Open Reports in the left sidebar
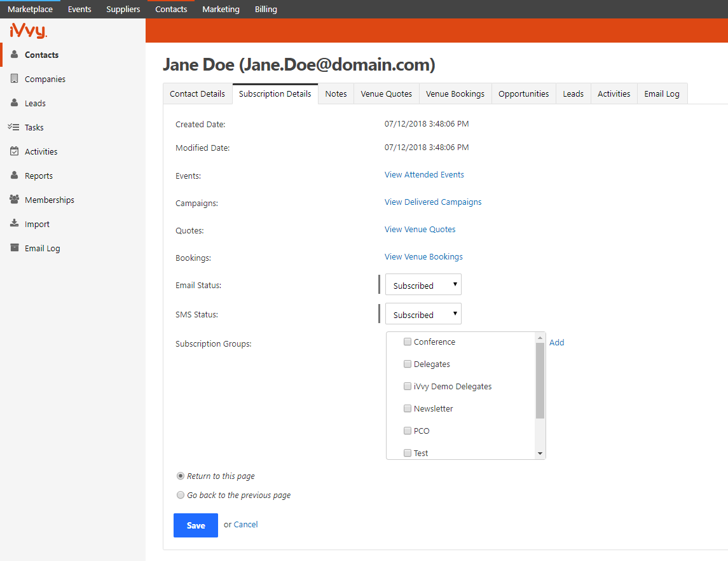Image resolution: width=728 pixels, height=561 pixels. coord(73,176)
